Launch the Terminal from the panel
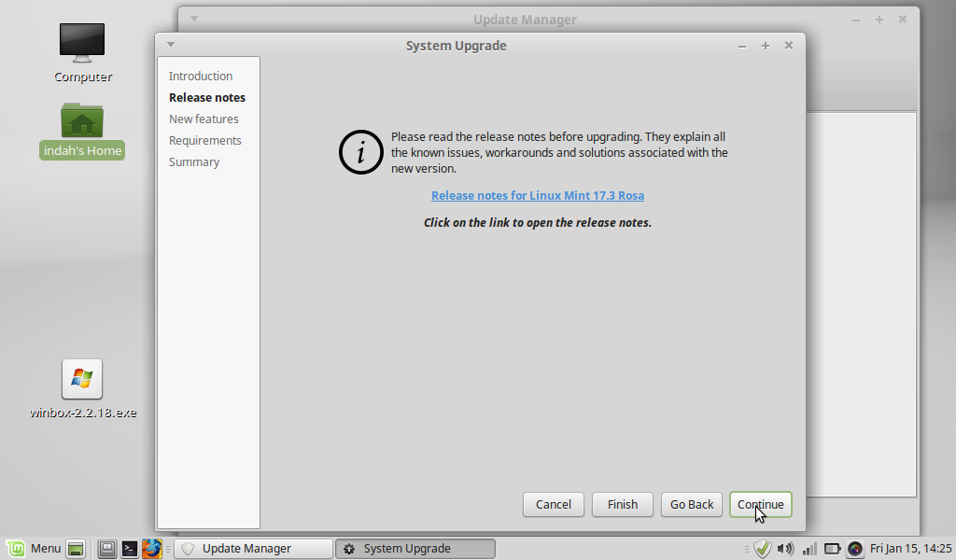956x560 pixels. click(129, 549)
